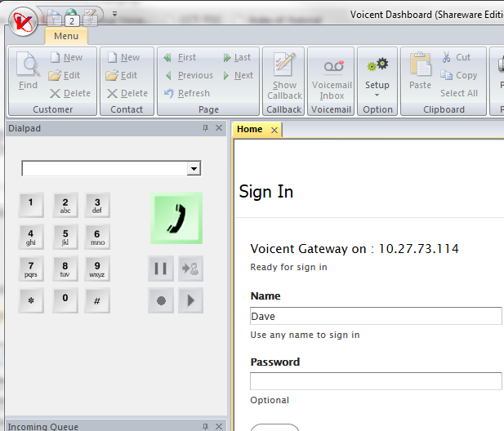Click the record button on dialpad
Image resolution: width=504 pixels, height=431 pixels.
(x=161, y=300)
